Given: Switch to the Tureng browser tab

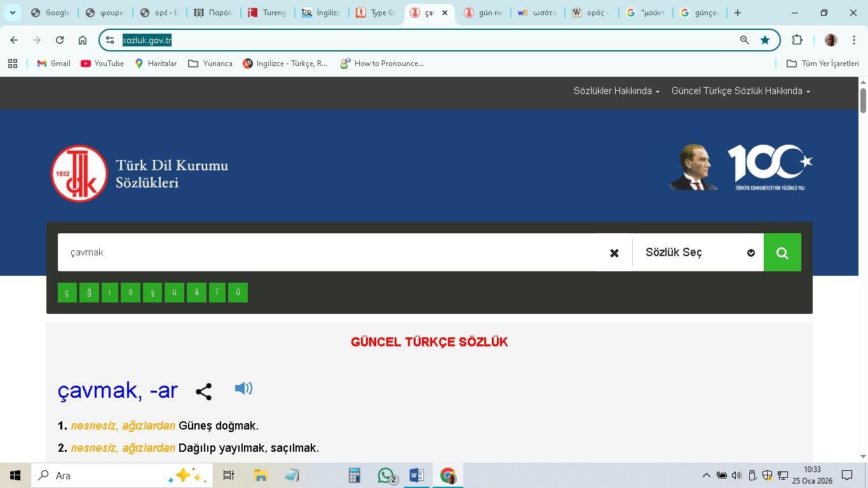Looking at the screenshot, I should point(268,13).
